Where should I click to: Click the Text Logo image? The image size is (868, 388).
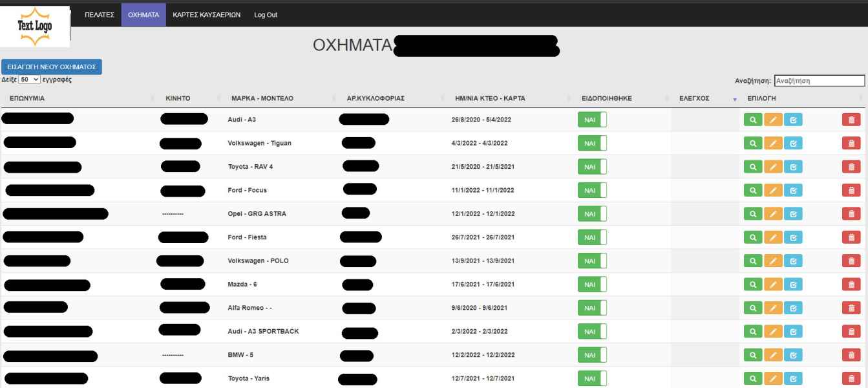click(36, 27)
